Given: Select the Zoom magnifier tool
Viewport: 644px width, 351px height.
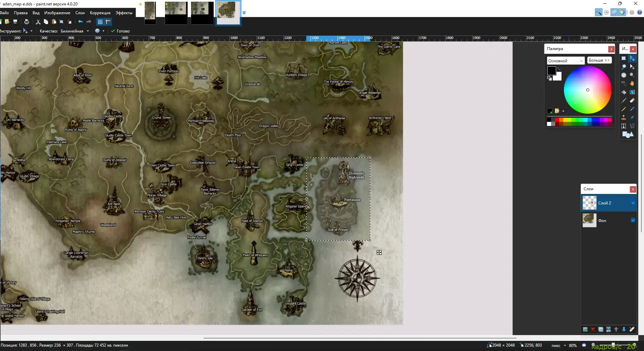Looking at the screenshot, I should pyautogui.click(x=632, y=75).
